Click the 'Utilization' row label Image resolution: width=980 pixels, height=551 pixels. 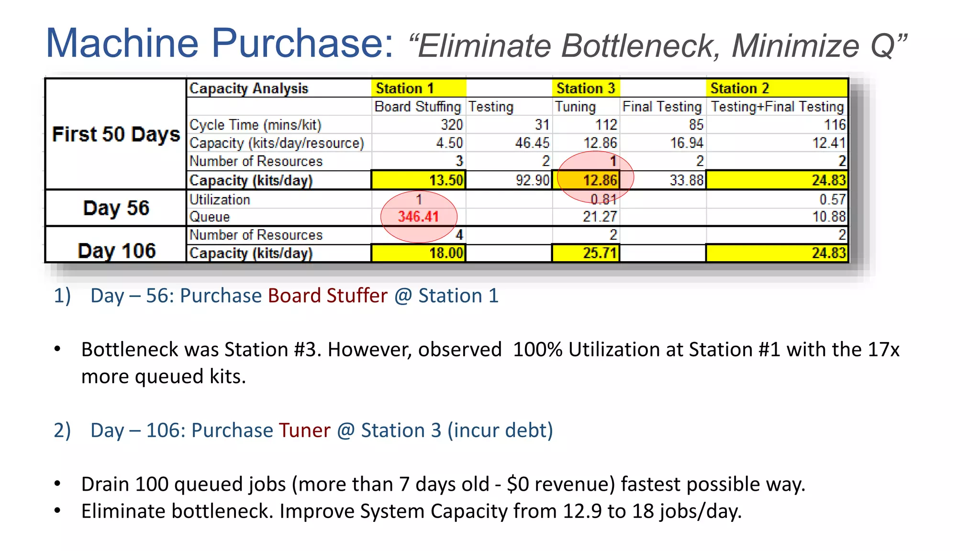click(220, 199)
